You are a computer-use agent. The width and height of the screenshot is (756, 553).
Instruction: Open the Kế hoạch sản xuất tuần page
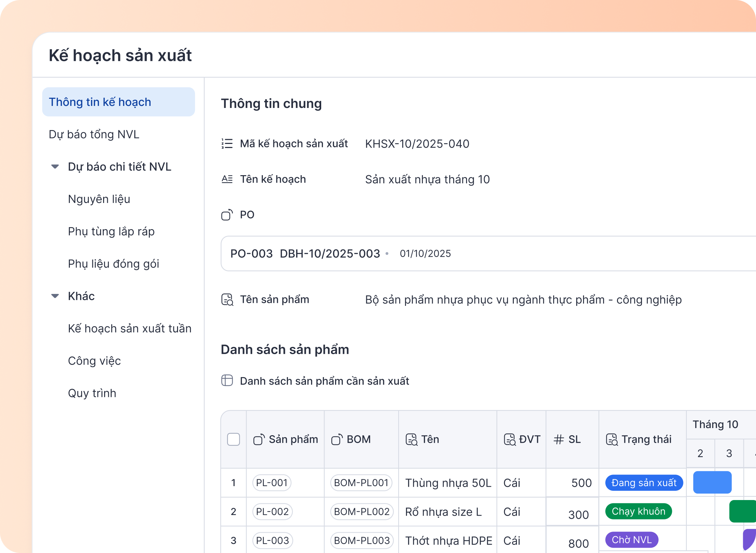click(x=130, y=328)
